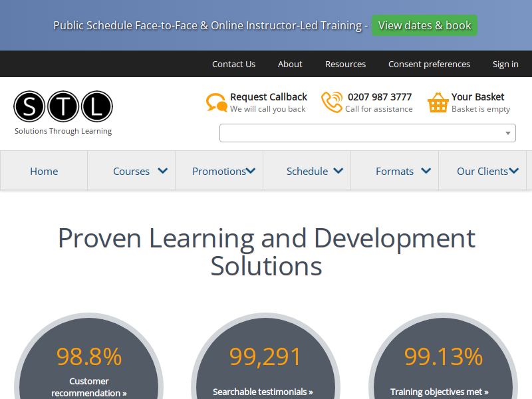
Task: Click the orange speech bubble callback icon
Action: click(x=217, y=102)
